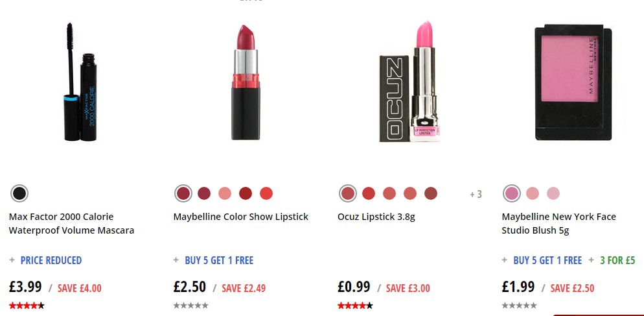
Task: Show the +3 more Ocuz shades
Action: (476, 194)
